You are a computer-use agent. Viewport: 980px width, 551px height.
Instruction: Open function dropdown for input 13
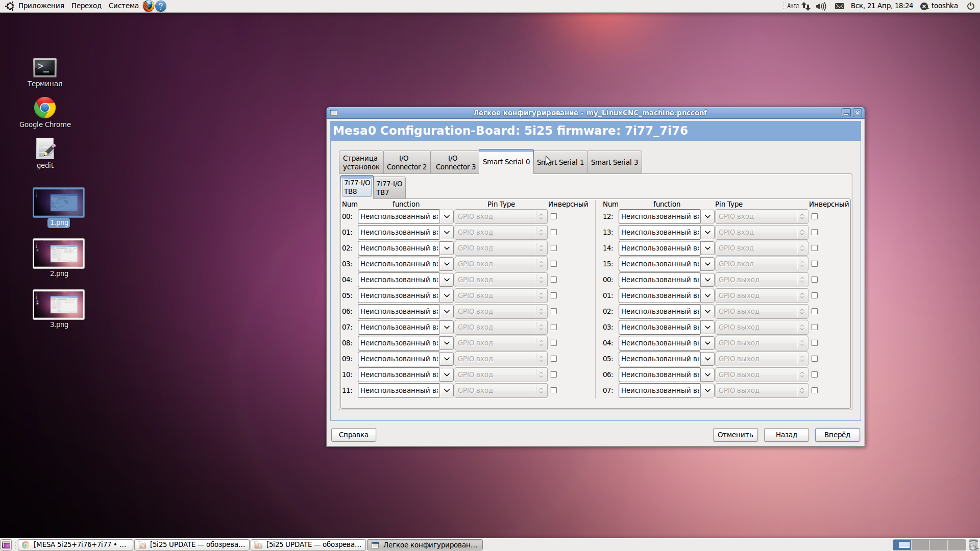[x=707, y=232]
